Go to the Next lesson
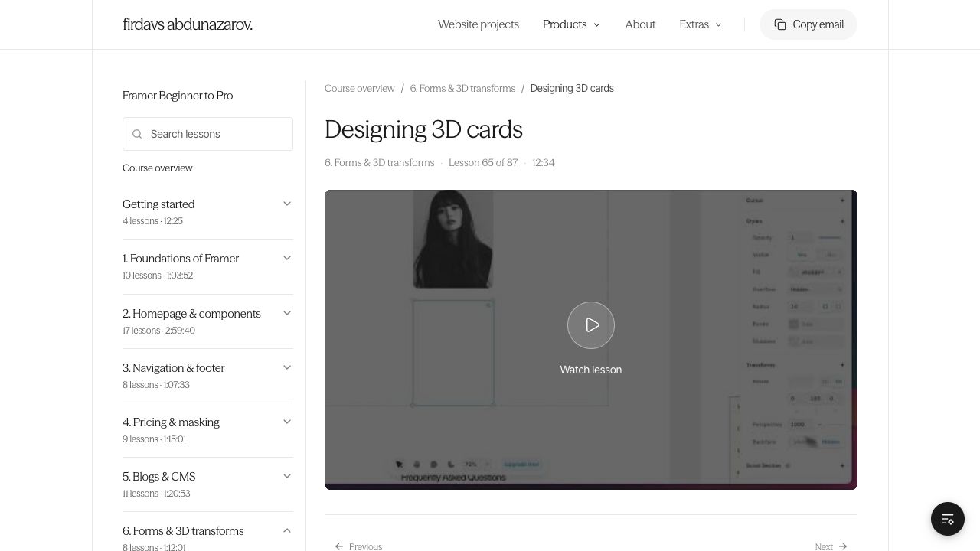This screenshot has width=980, height=551. click(831, 546)
